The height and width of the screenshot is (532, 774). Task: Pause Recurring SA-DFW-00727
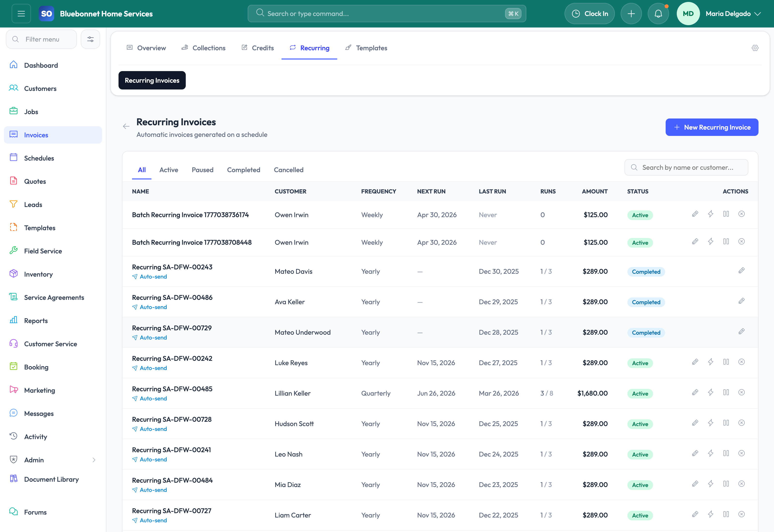[x=726, y=514]
